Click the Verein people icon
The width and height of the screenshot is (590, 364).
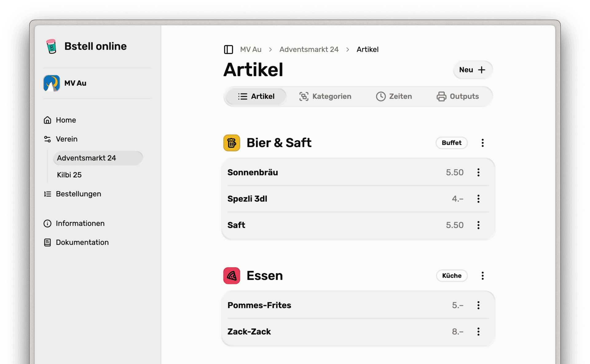point(48,139)
